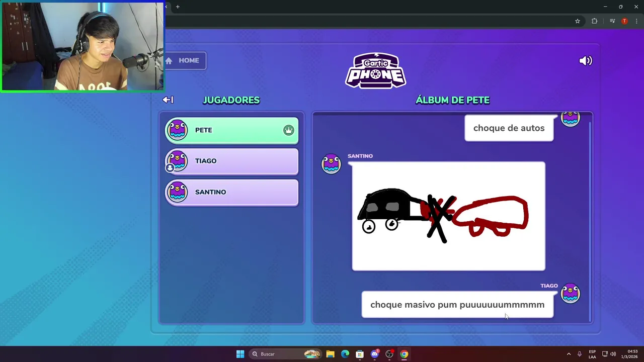This screenshot has height=362, width=644.
Task: Click PETE's bird avatar in player list
Action: [178, 130]
